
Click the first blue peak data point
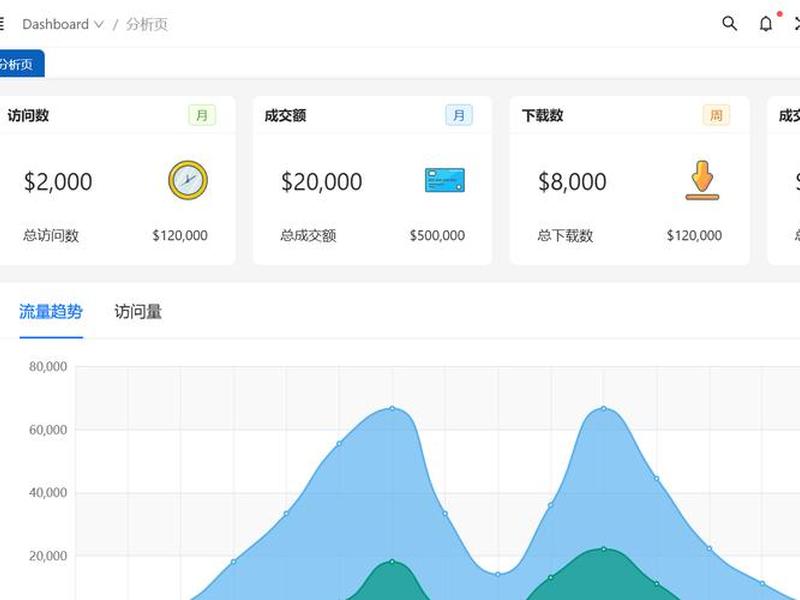pos(392,409)
